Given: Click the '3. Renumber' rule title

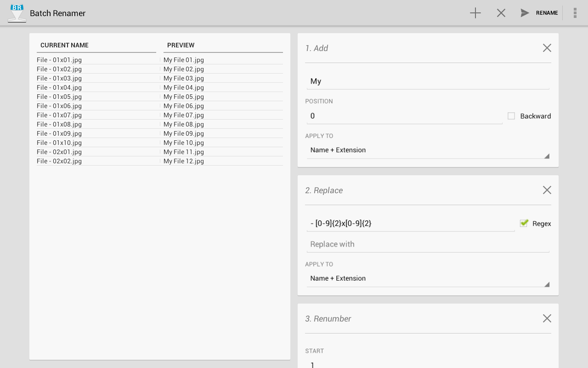Looking at the screenshot, I should pos(328,319).
